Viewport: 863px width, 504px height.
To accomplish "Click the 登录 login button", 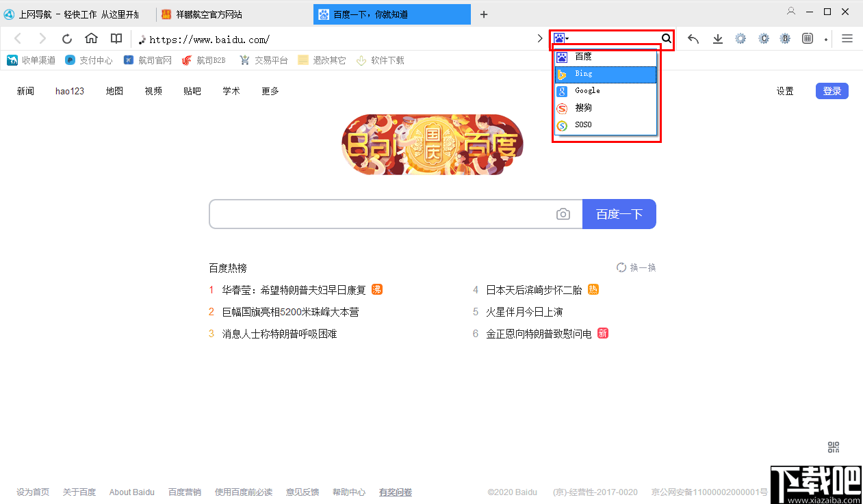I will tap(832, 91).
